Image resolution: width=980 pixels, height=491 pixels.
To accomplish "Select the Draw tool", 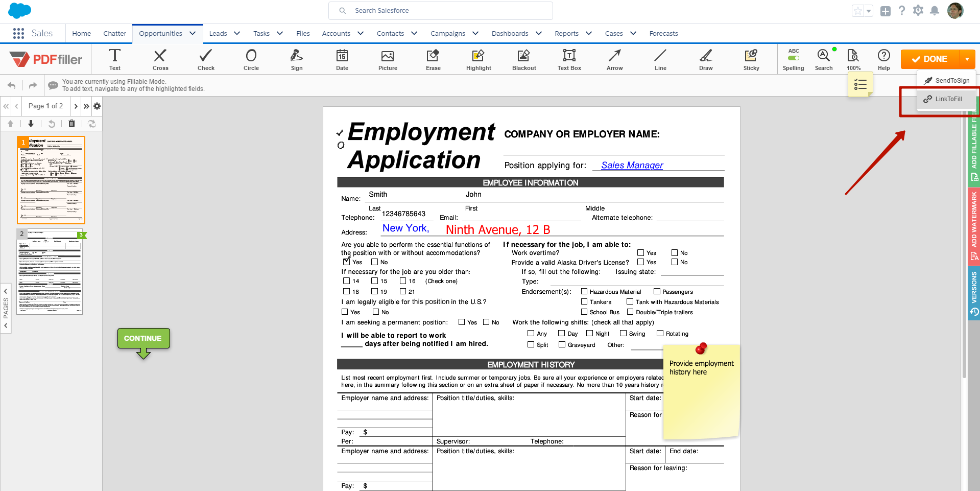I will coord(706,59).
